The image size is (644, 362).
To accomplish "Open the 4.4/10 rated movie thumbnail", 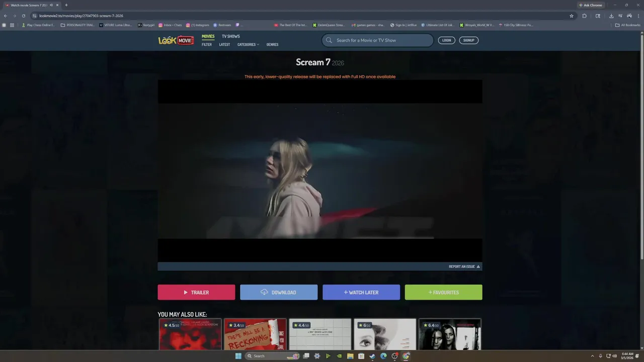I will [x=320, y=334].
